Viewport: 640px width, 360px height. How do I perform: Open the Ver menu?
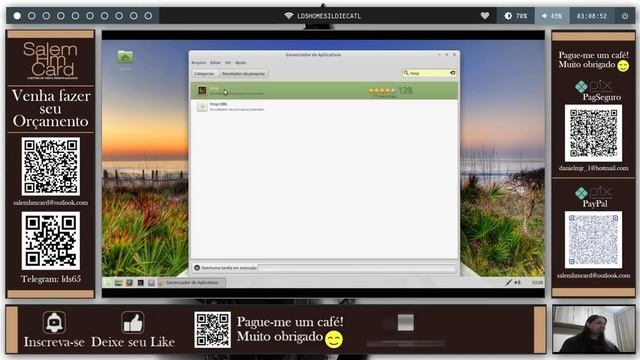tap(228, 63)
